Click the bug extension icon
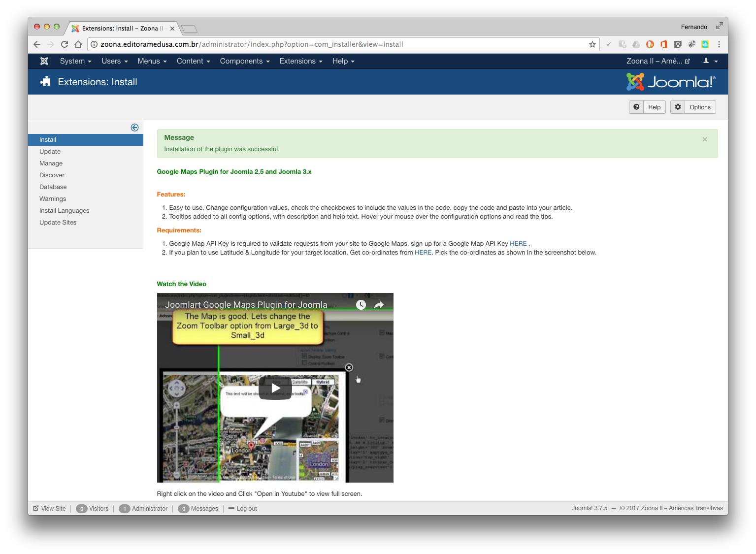The height and width of the screenshot is (554, 756). (691, 44)
